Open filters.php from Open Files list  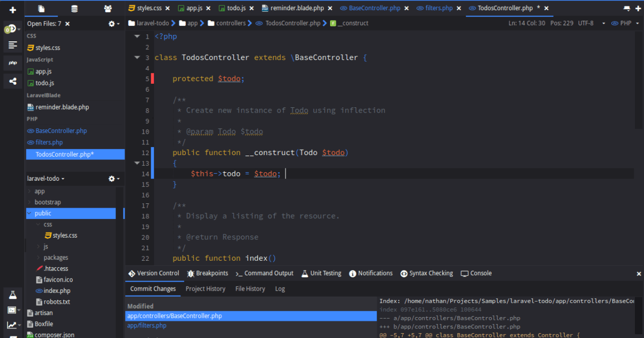point(49,142)
